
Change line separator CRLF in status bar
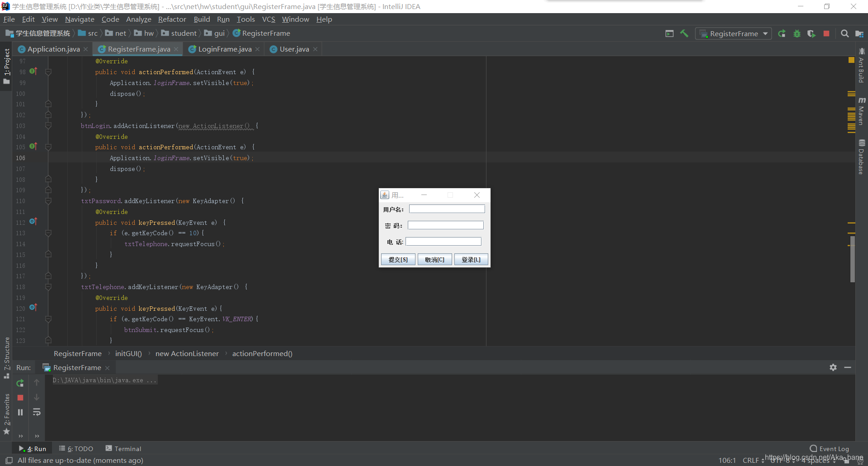(753, 461)
